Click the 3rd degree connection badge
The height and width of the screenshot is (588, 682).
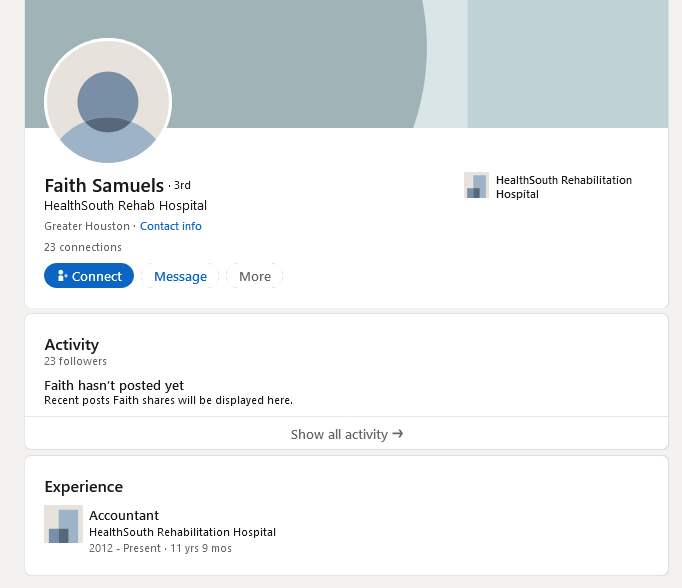[x=182, y=186]
